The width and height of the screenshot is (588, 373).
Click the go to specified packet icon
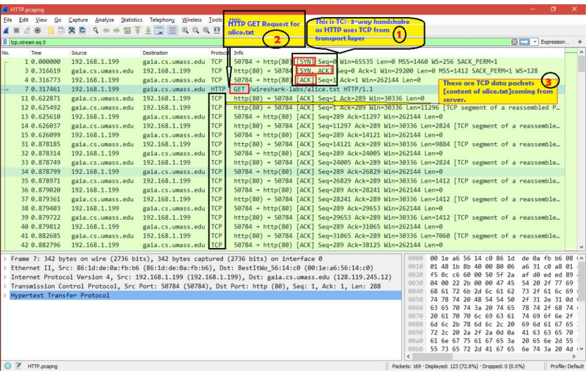(x=128, y=30)
